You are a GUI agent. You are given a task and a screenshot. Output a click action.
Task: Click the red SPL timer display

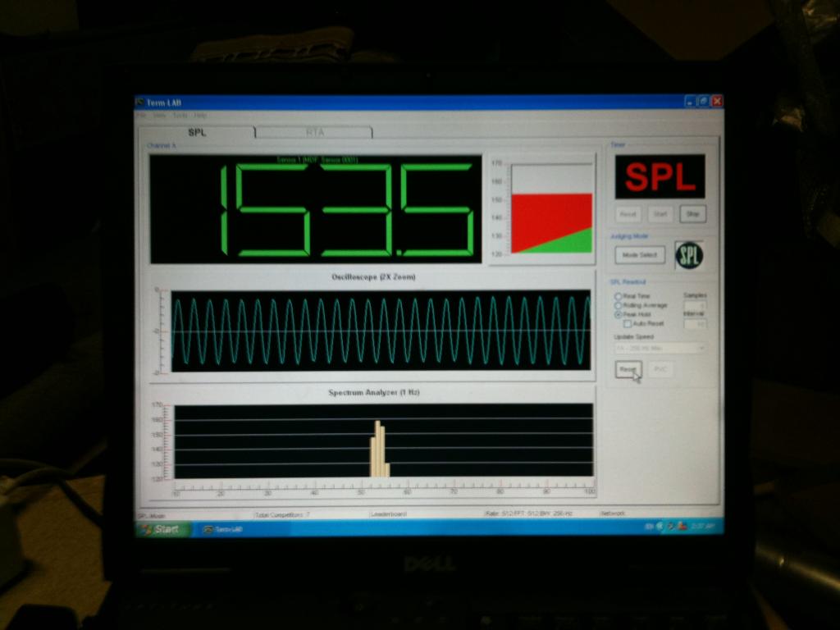[x=660, y=176]
